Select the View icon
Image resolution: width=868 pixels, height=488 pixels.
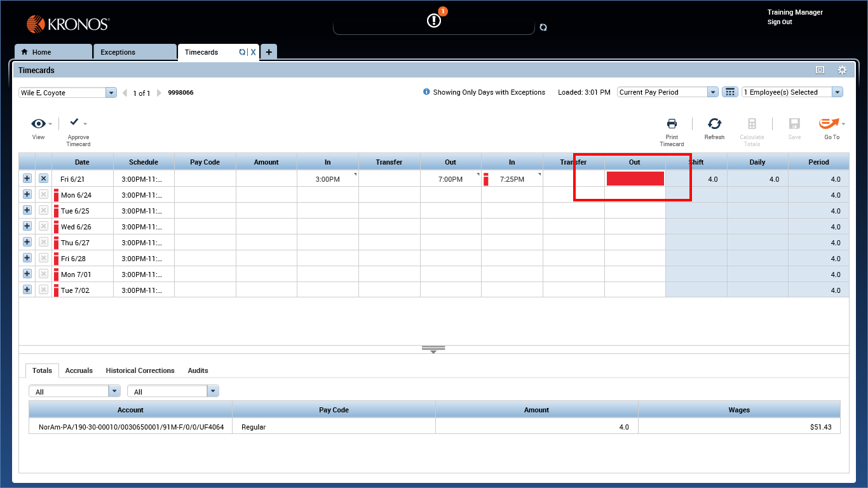click(38, 124)
